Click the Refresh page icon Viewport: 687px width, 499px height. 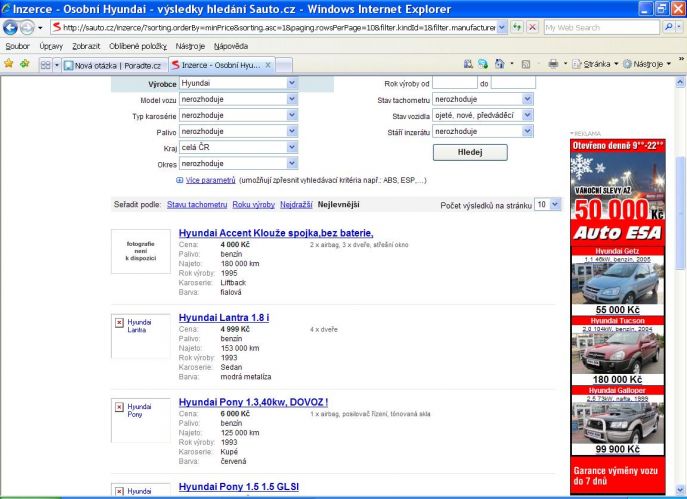[x=517, y=28]
